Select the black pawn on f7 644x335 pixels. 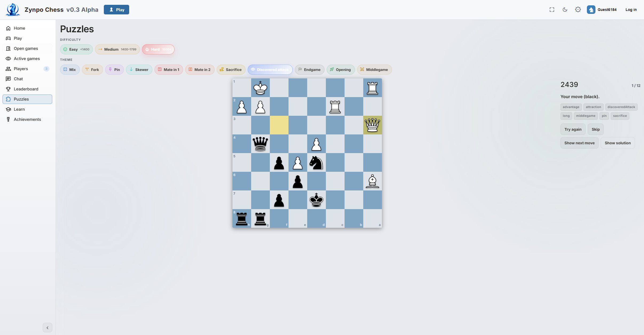(x=279, y=200)
